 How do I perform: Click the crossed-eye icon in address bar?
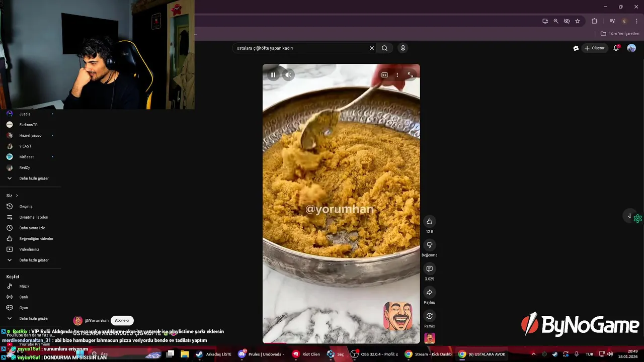pyautogui.click(x=567, y=21)
